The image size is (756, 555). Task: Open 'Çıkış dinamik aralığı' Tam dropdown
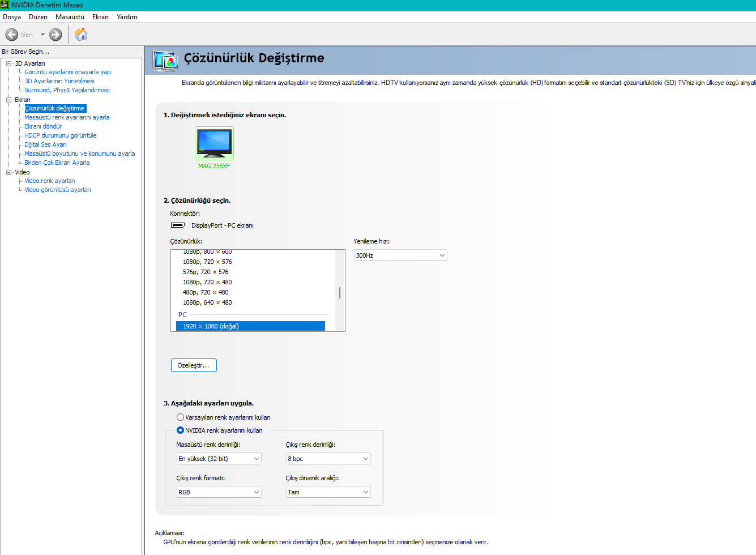click(x=328, y=492)
